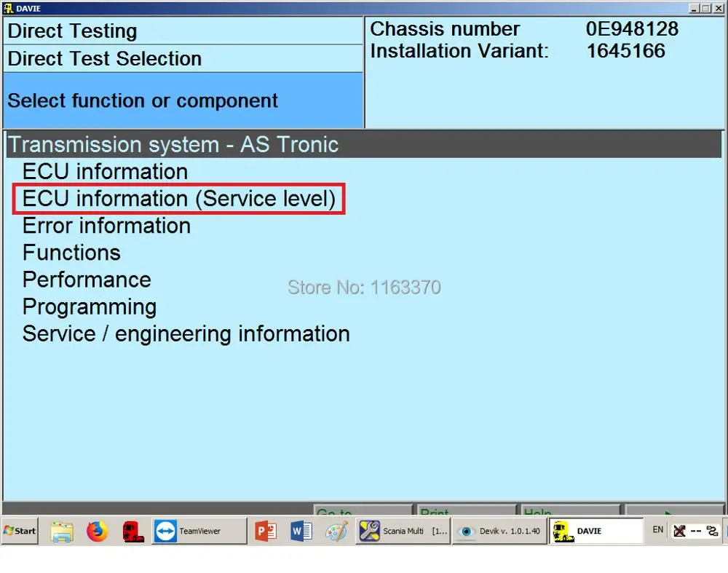Minimize the DAVIE window
This screenshot has width=728, height=573.
coord(695,8)
